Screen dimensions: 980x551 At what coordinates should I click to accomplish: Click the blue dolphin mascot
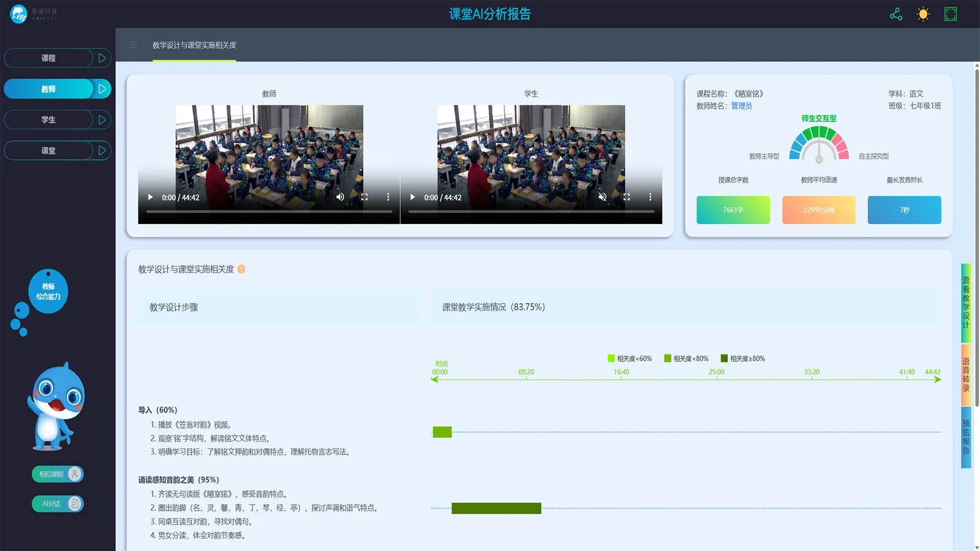[x=56, y=406]
